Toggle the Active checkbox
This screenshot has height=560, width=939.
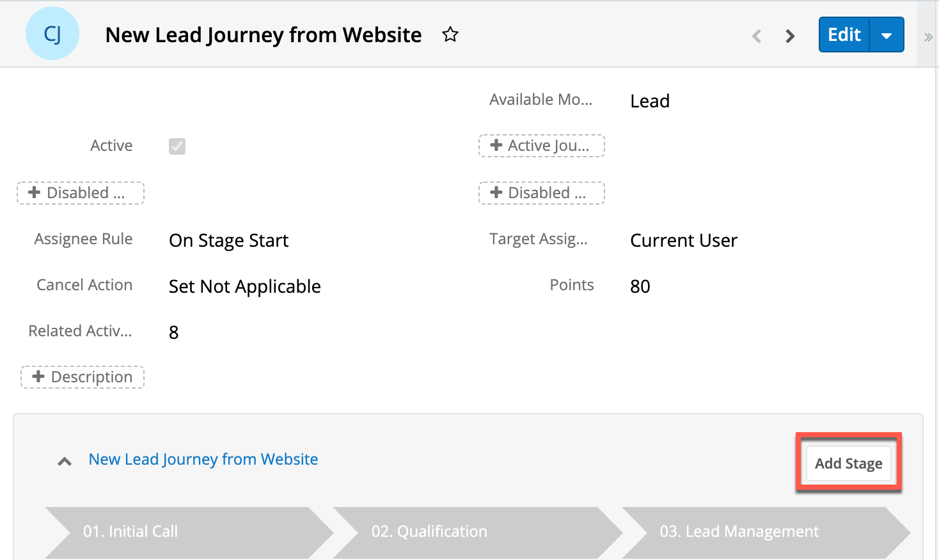(x=177, y=146)
